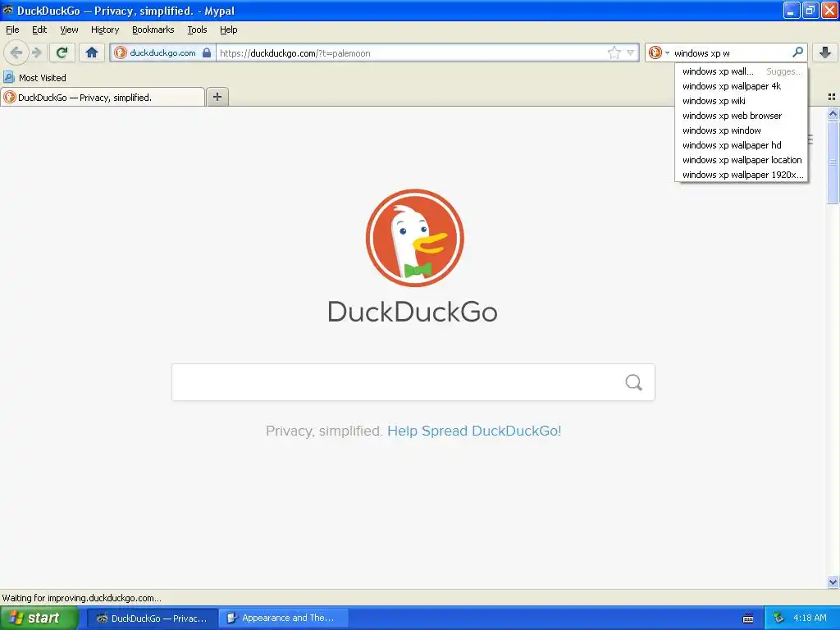Click the page search magnifier button
840x630 pixels.
[x=634, y=382]
